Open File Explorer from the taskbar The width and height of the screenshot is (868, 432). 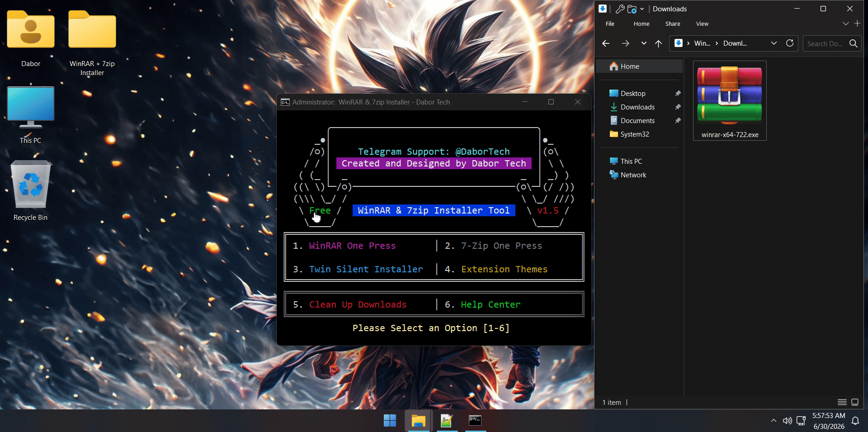(x=419, y=421)
